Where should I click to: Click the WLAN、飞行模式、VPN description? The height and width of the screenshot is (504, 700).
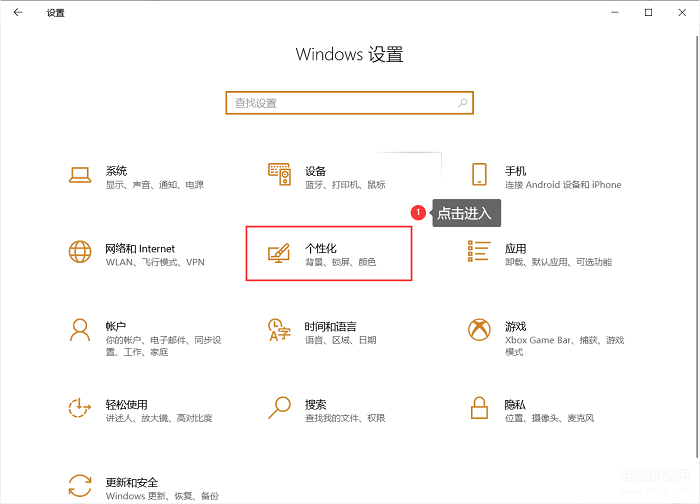[x=155, y=262]
